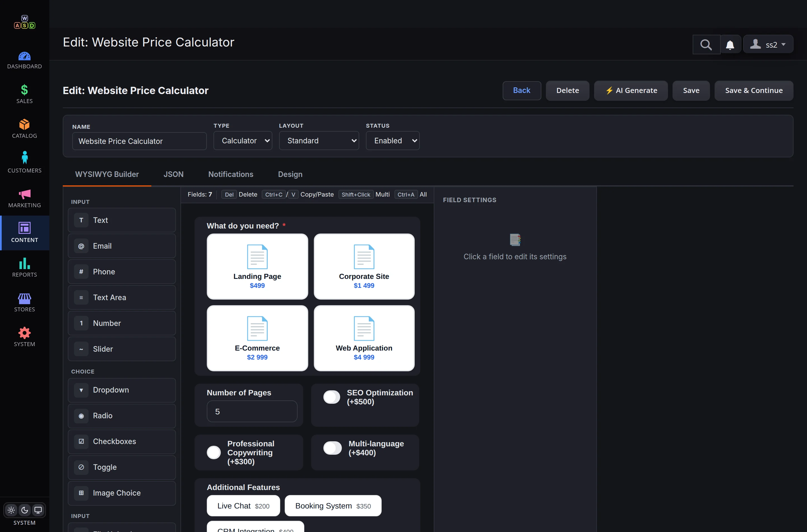Open the Status dropdown showing Enabled
This screenshot has width=807, height=532.
click(393, 141)
